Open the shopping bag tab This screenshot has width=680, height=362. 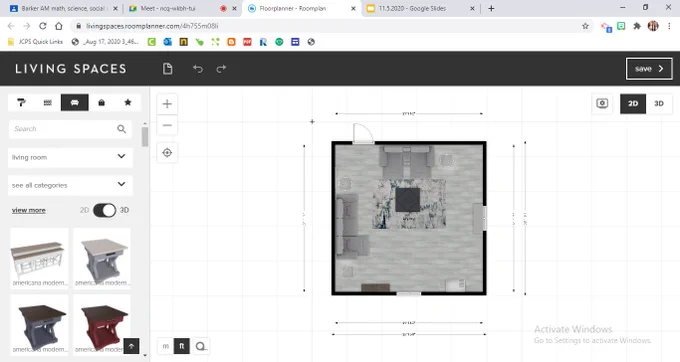click(101, 102)
